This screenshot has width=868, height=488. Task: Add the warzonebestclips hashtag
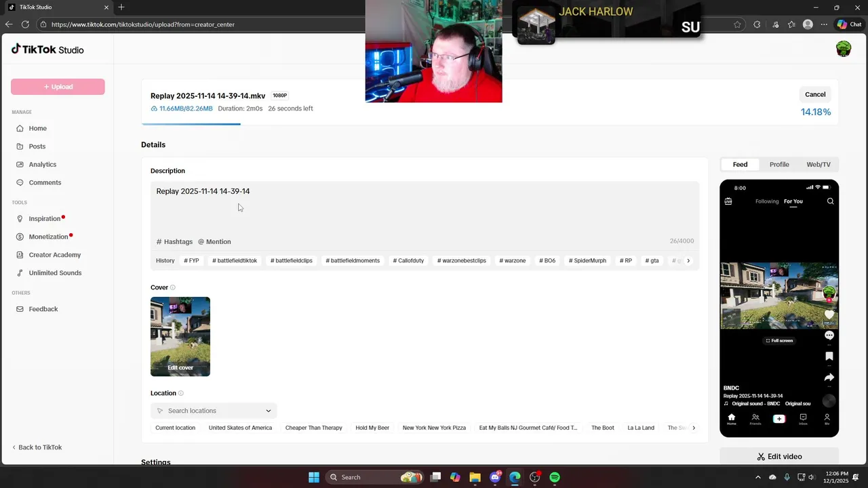(x=462, y=261)
